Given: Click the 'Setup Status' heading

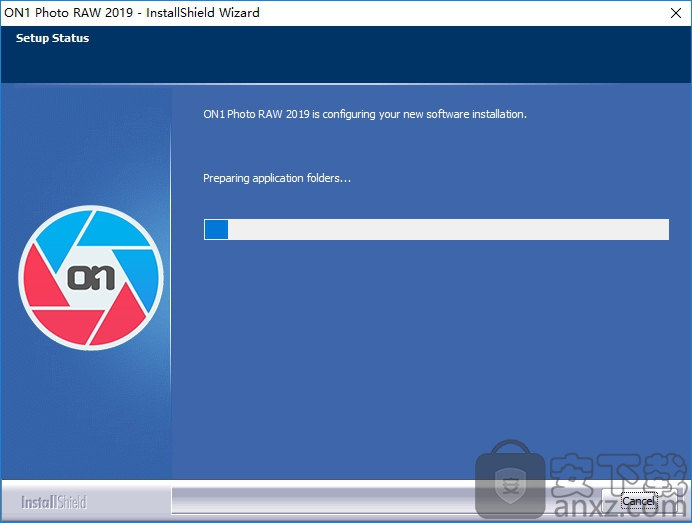Looking at the screenshot, I should (x=53, y=38).
